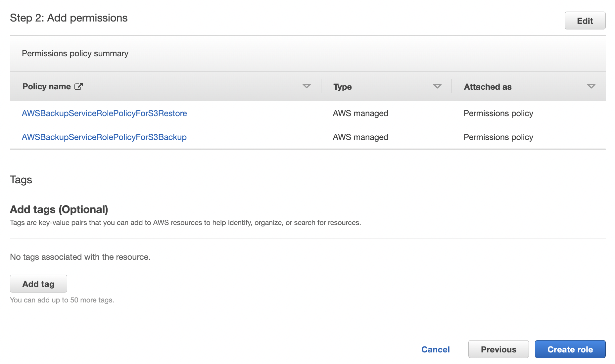Viewport: 615px width, 364px height.
Task: Click the Edit button for Step 2
Action: click(x=585, y=21)
